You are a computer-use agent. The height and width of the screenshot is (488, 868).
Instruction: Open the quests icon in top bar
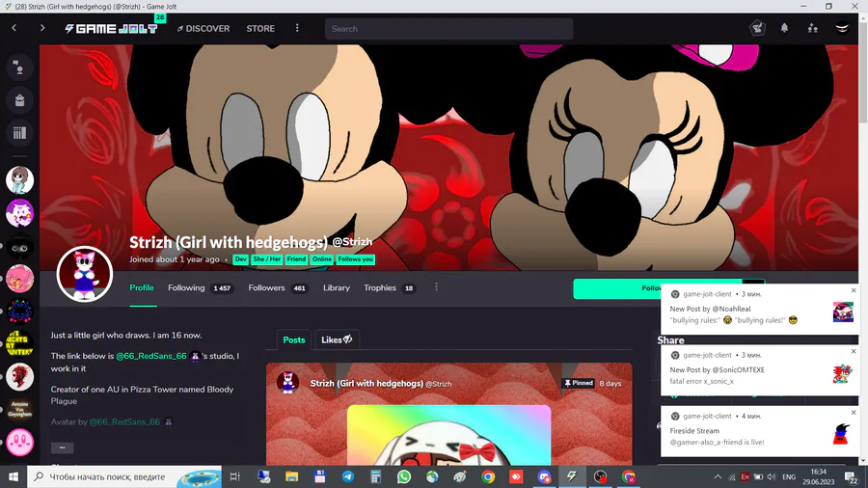(757, 28)
